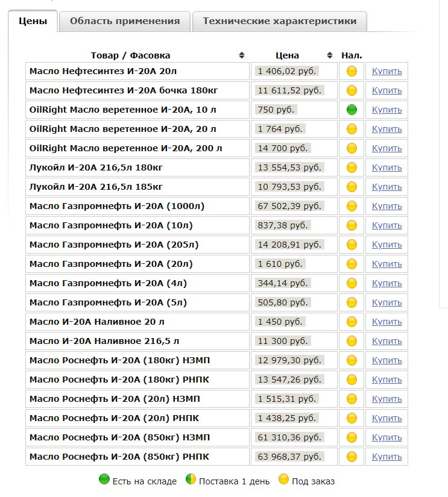Viewport: 448px width, 497px height.
Task: Click price 1 406,02 руб.
Action: (287, 71)
